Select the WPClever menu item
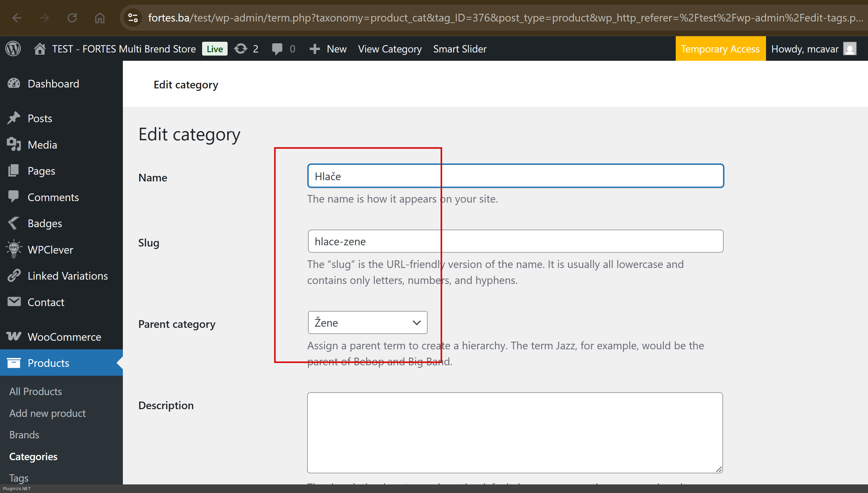 pos(50,250)
